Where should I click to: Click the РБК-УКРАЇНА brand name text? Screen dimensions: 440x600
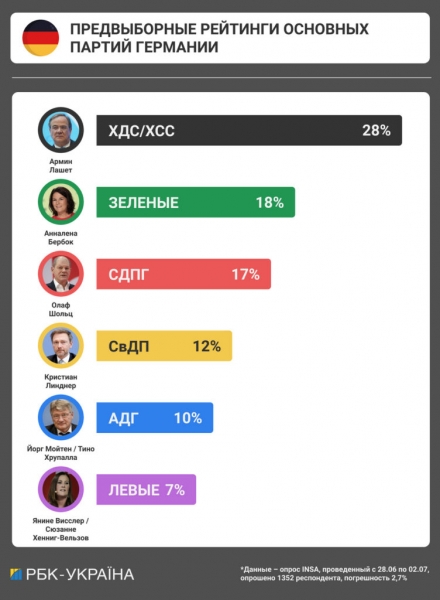pos(80,574)
